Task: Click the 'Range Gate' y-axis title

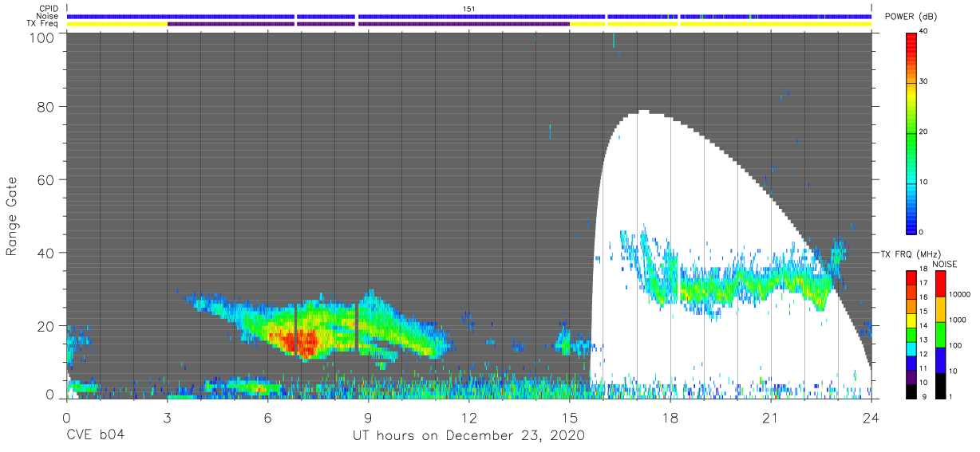Action: (x=12, y=215)
